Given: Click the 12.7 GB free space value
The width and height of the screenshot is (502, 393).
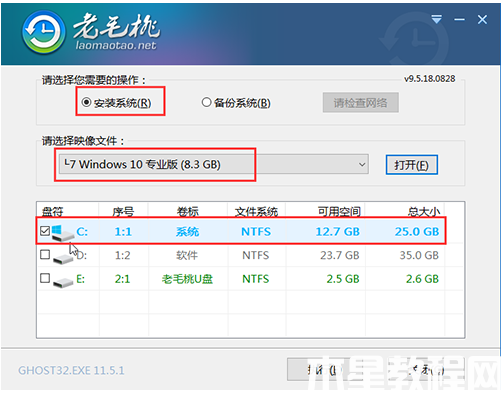Looking at the screenshot, I should click(338, 231).
